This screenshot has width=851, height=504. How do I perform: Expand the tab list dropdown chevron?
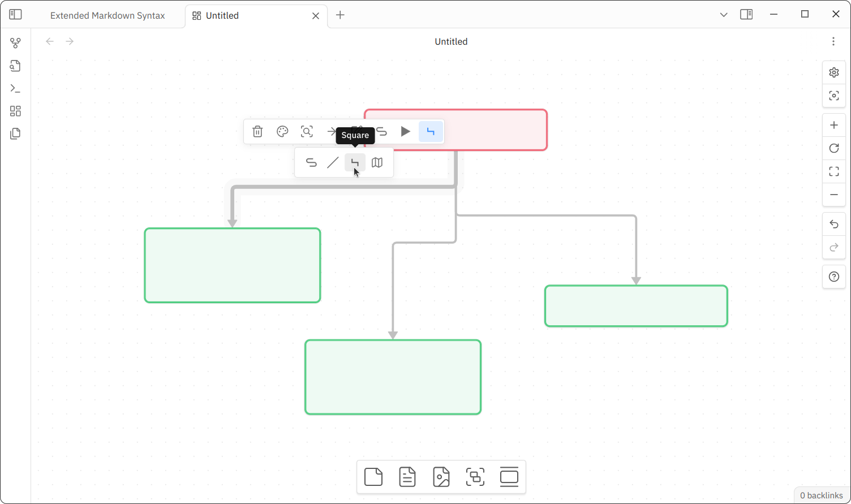pyautogui.click(x=723, y=15)
